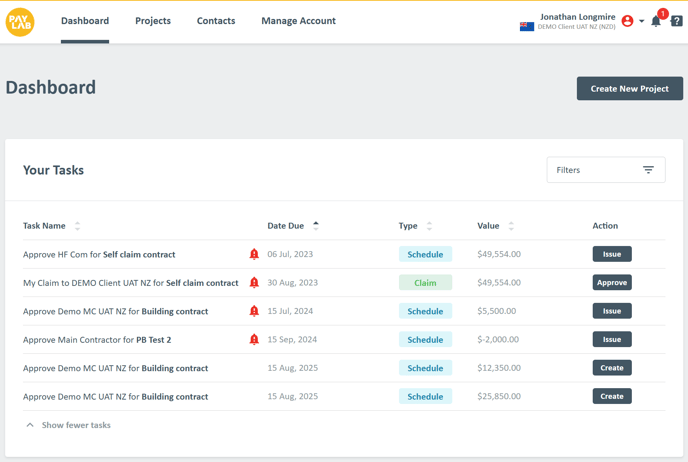This screenshot has height=462, width=688.
Task: Open the Building contract task due 15 Jul, 2024
Action: point(115,312)
